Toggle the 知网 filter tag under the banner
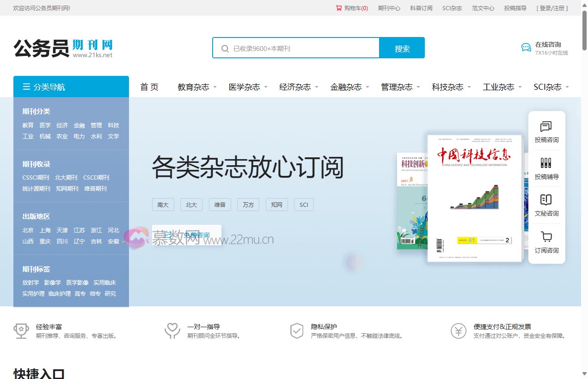Viewport: 588px width, 379px height. 276,204
